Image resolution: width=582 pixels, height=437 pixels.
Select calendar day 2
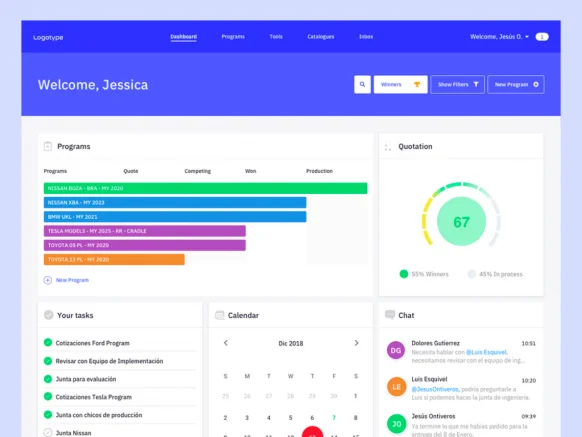(x=225, y=418)
